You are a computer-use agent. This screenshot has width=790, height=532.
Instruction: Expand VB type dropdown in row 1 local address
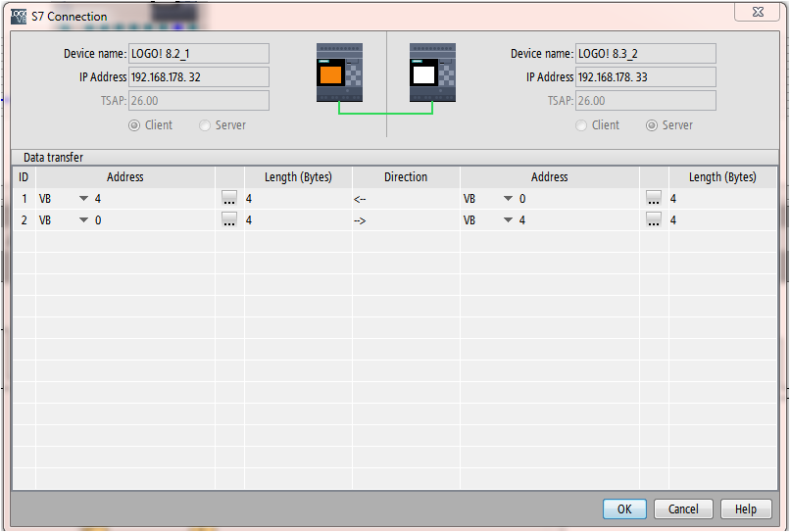pyautogui.click(x=83, y=199)
